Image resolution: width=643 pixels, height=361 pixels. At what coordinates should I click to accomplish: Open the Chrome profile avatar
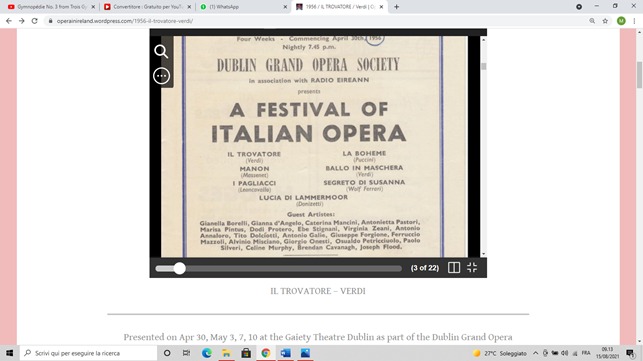[x=621, y=21]
